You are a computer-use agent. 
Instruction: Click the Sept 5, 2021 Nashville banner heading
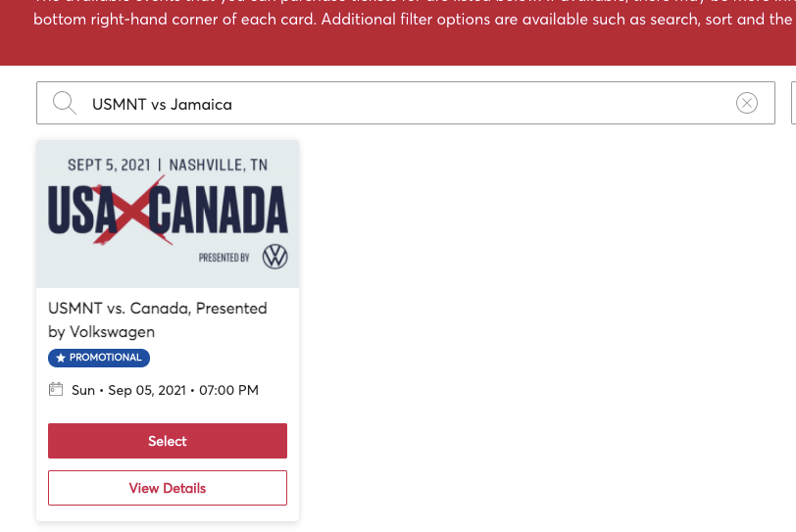click(168, 165)
